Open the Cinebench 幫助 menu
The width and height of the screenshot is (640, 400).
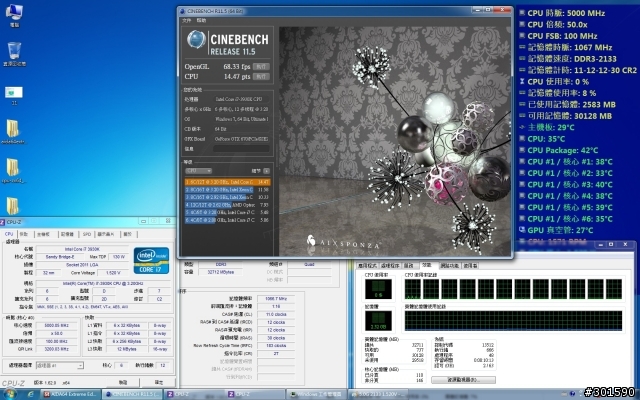pos(201,20)
